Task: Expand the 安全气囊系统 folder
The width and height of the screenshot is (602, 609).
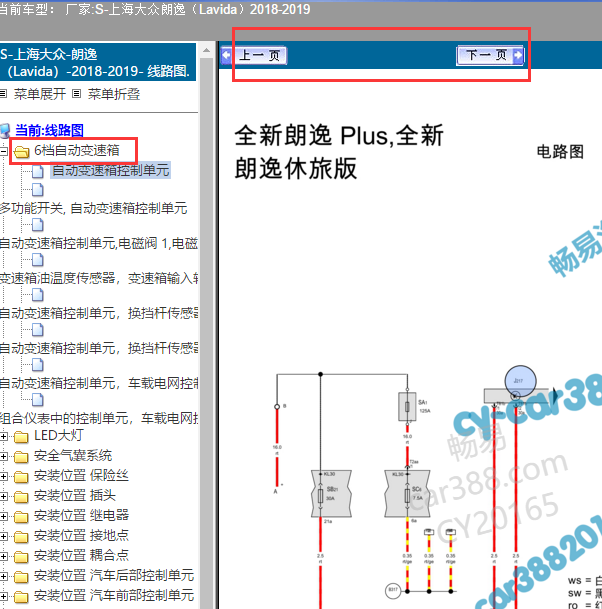Action: click(3, 456)
